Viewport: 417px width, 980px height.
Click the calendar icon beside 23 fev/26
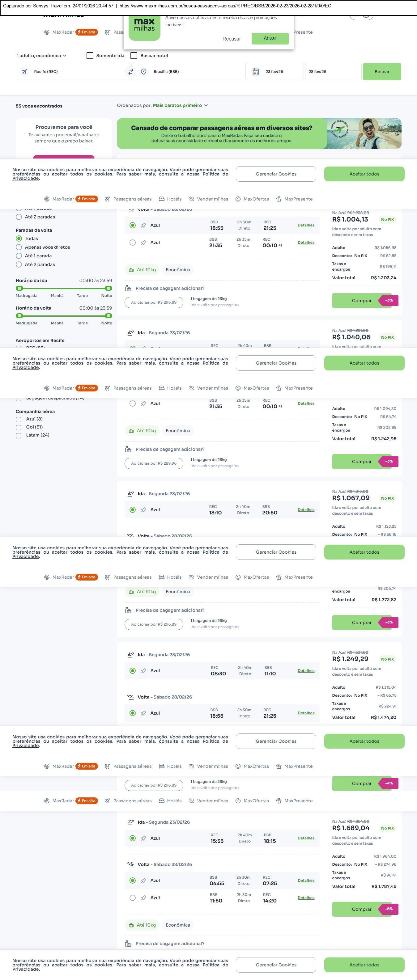coord(256,71)
